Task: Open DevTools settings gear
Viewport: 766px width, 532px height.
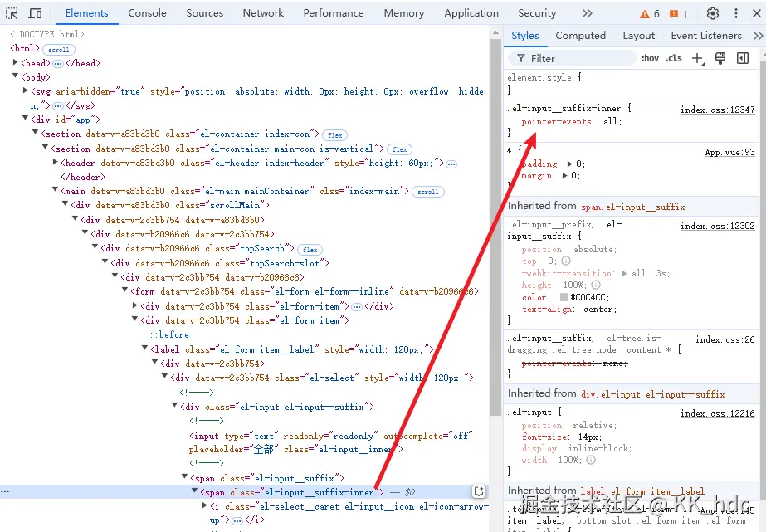Action: [713, 13]
